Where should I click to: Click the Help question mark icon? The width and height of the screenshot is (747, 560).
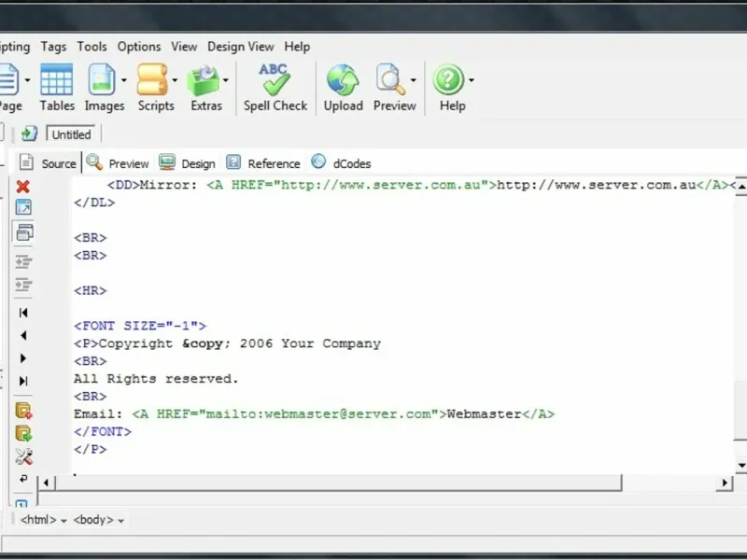pyautogui.click(x=448, y=79)
